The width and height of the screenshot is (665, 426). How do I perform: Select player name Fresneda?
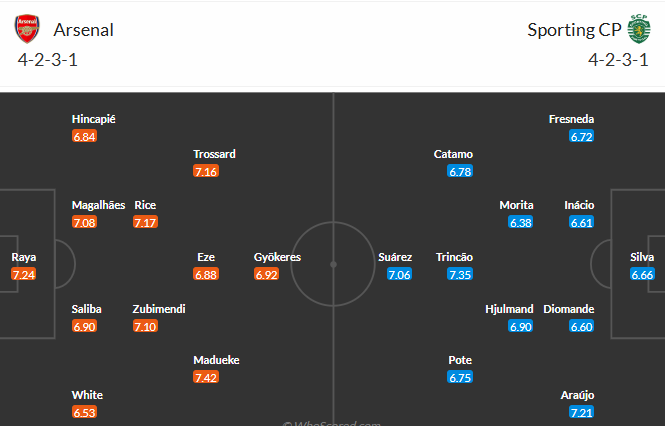(571, 119)
